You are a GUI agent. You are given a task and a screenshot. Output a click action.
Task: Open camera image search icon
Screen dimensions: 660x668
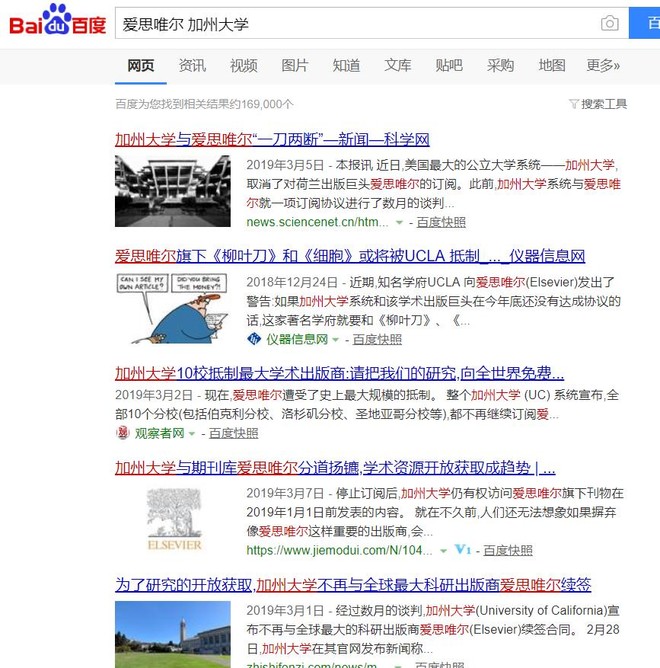(x=610, y=23)
